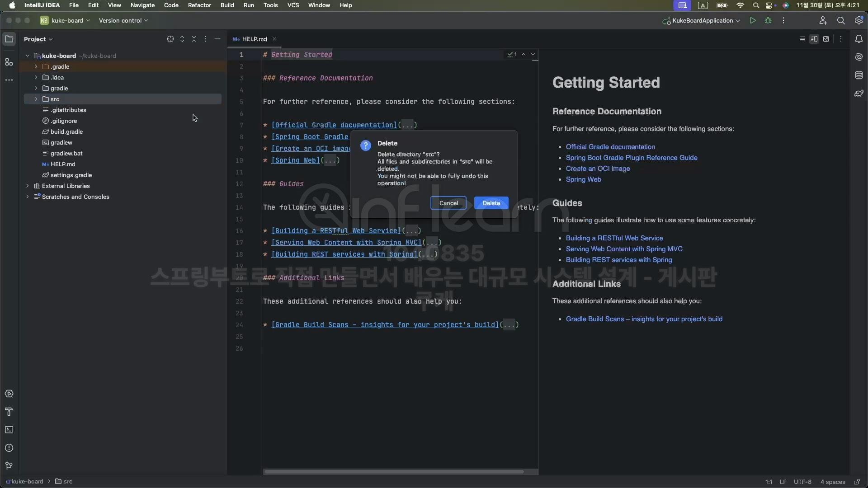Open Search Everywhere magnifier

[841, 20]
